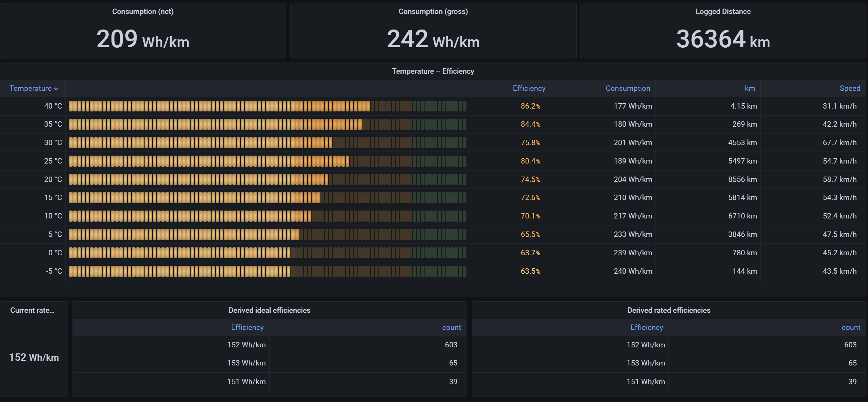Click the 36364 km logged distance value
The height and width of the screenshot is (402, 868).
[723, 39]
